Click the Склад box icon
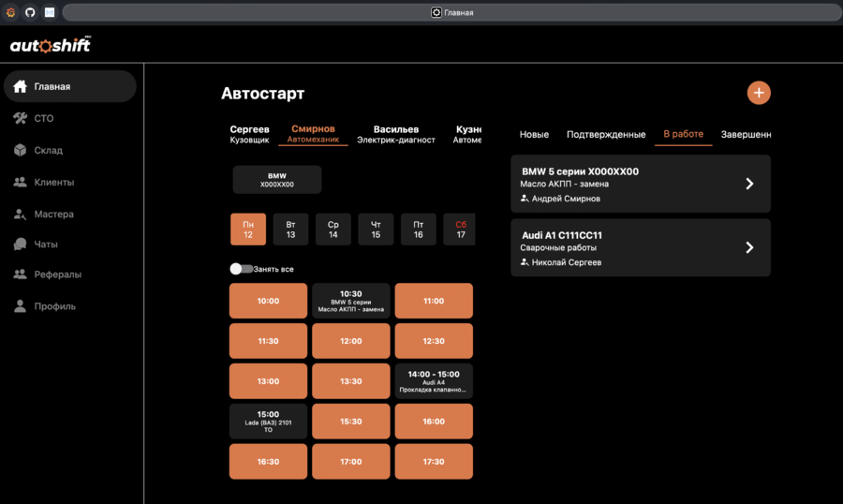843x504 pixels. pyautogui.click(x=20, y=150)
